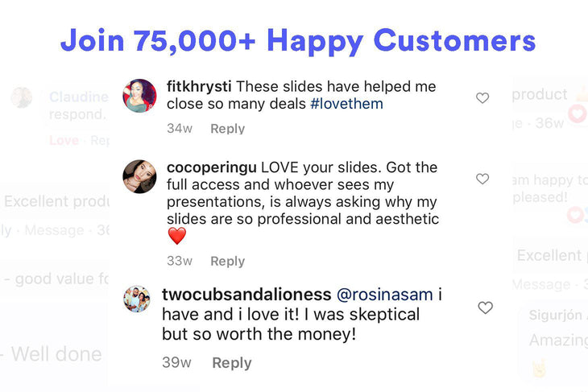The width and height of the screenshot is (588, 392).
Task: Click the fitkhrysti username
Action: click(x=199, y=86)
